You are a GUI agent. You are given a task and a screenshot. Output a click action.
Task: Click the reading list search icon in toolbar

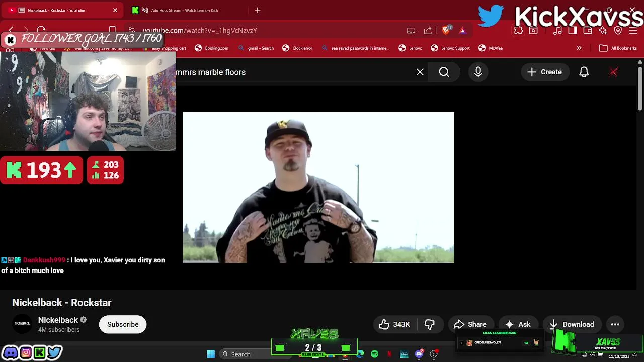533,30
